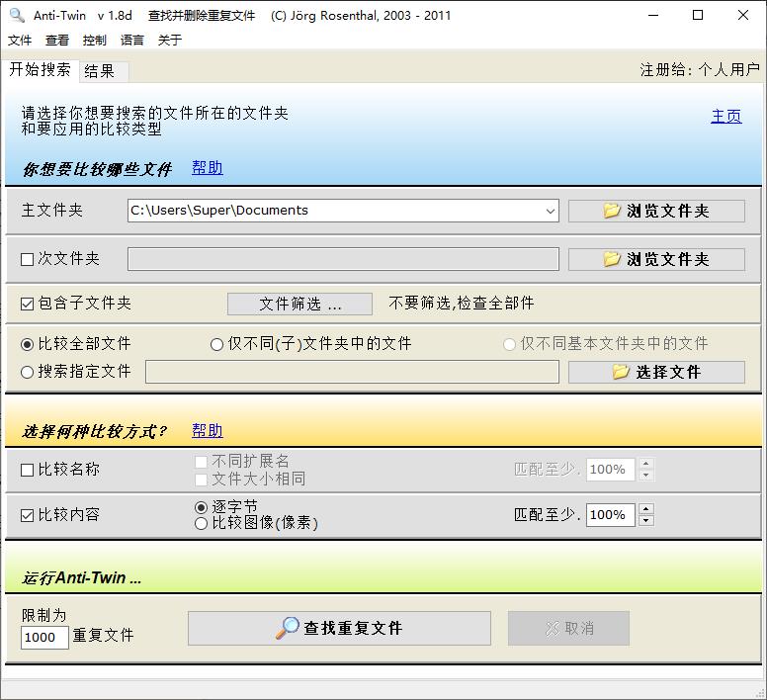Open the 控制 menu
The height and width of the screenshot is (700, 767).
point(95,41)
